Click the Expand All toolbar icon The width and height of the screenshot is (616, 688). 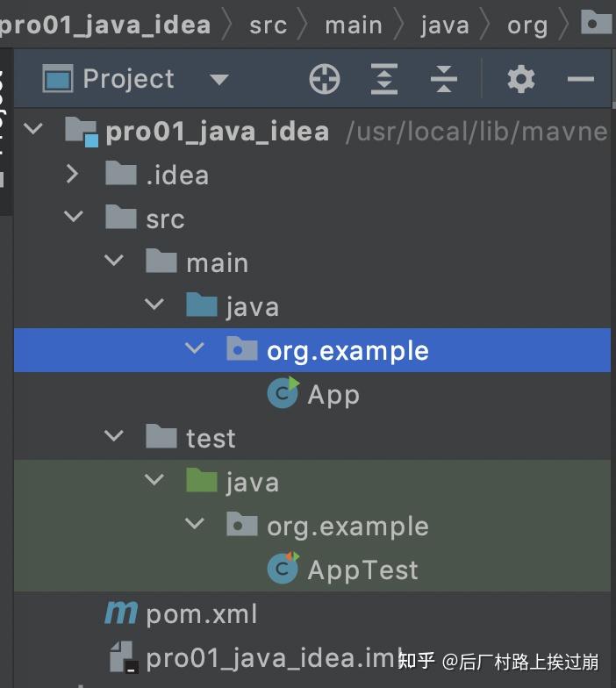pos(384,80)
